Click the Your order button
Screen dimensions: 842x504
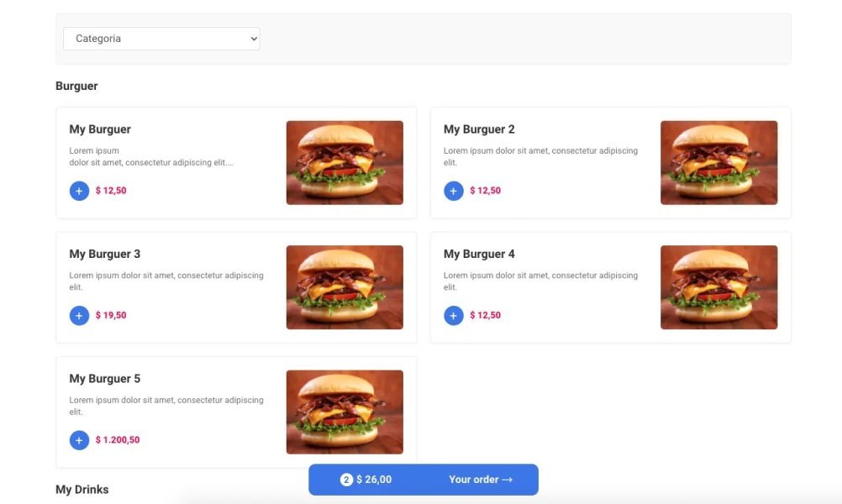point(474,479)
